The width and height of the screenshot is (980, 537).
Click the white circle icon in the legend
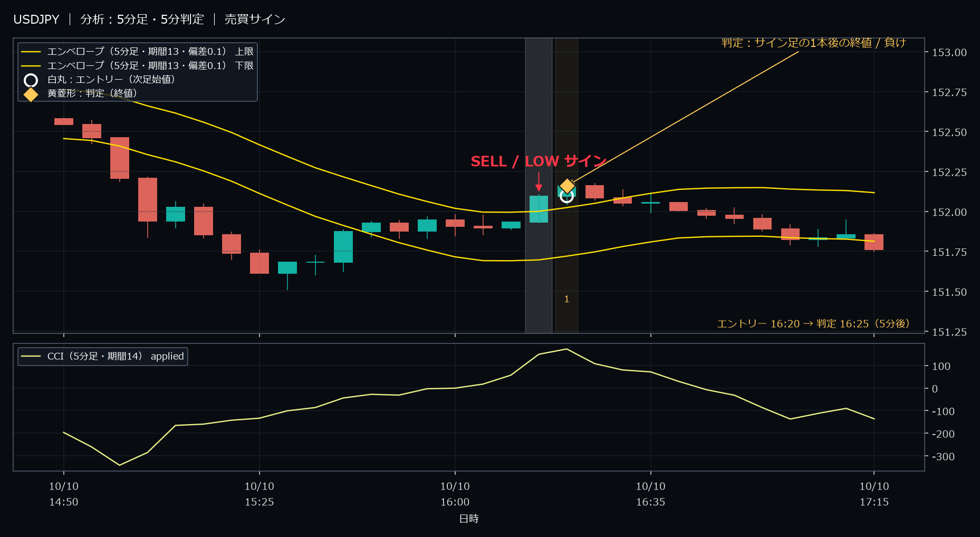[31, 80]
